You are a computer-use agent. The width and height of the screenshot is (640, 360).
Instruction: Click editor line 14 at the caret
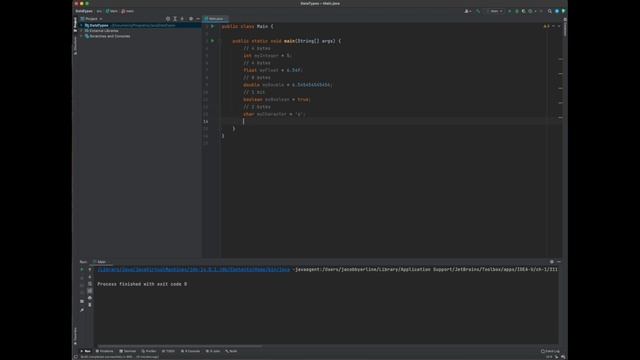click(x=244, y=121)
